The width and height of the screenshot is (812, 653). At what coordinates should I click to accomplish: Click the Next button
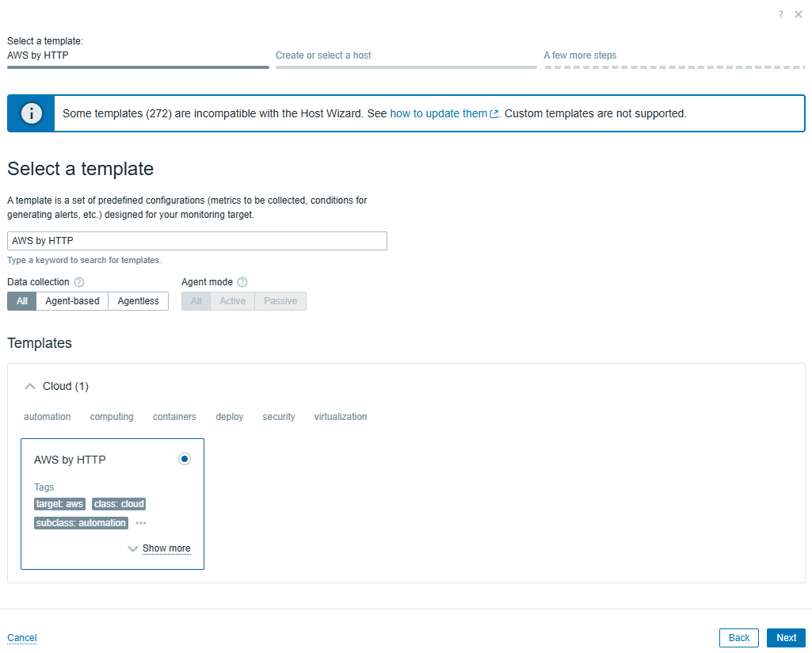(x=786, y=638)
